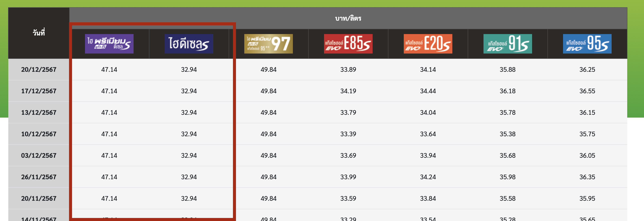Click 49.84 in the 20/12/2567 row
The image size is (644, 221).
pos(269,69)
